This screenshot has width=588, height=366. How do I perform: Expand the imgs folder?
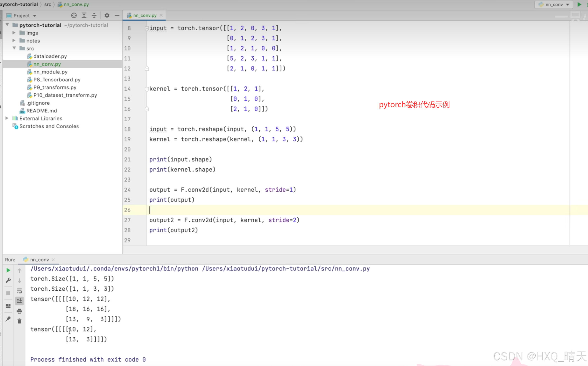14,33
